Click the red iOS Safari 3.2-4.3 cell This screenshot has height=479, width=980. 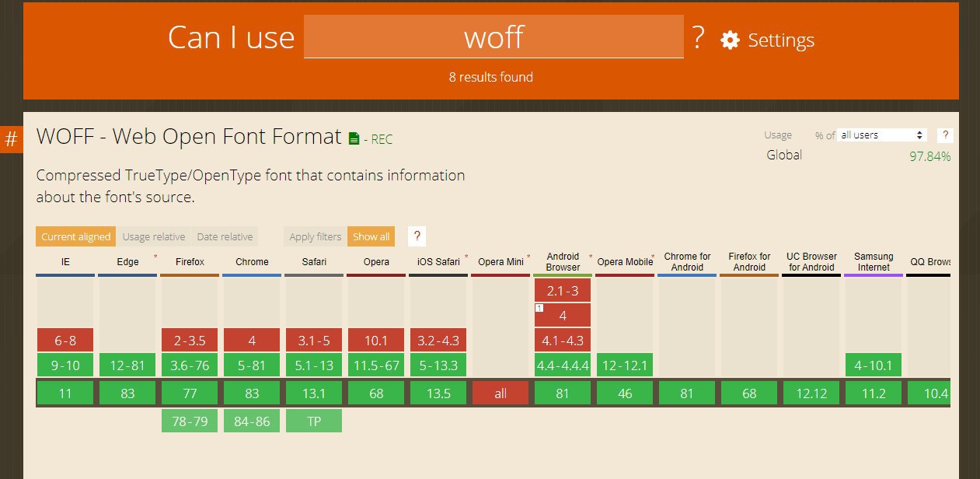pyautogui.click(x=438, y=340)
